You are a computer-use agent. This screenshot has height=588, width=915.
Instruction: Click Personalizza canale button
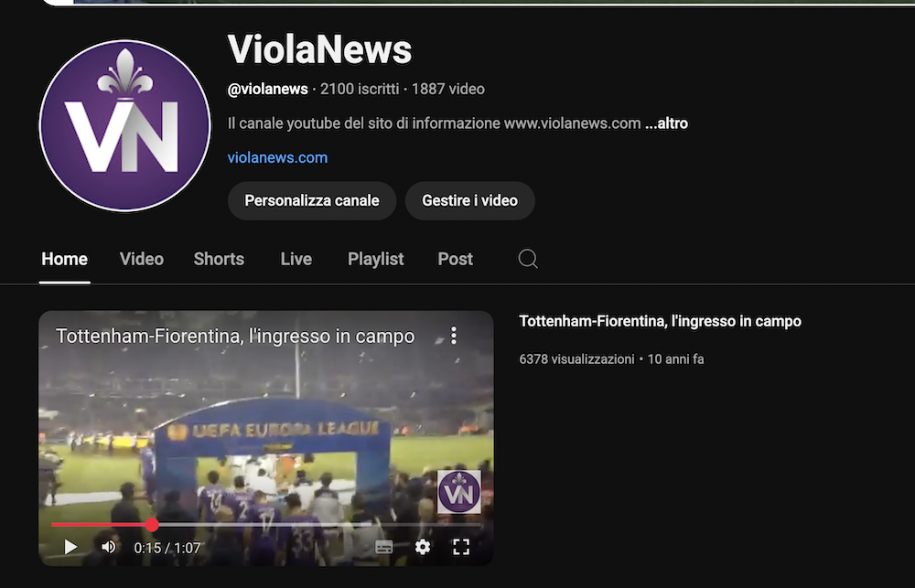[x=312, y=200]
